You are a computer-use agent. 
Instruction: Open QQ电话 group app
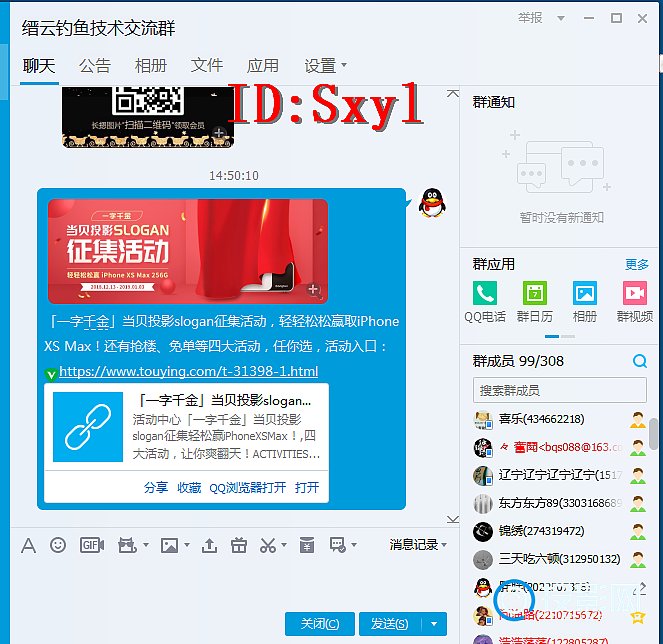[485, 302]
